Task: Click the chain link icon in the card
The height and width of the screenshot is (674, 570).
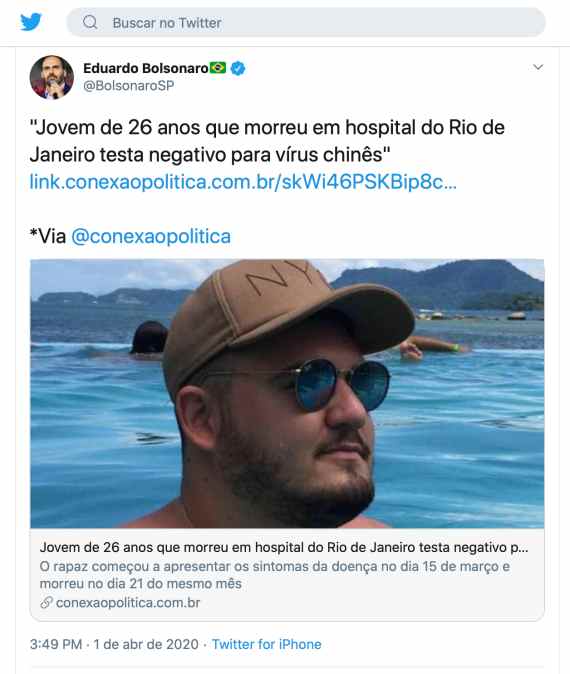Action: pos(46,603)
